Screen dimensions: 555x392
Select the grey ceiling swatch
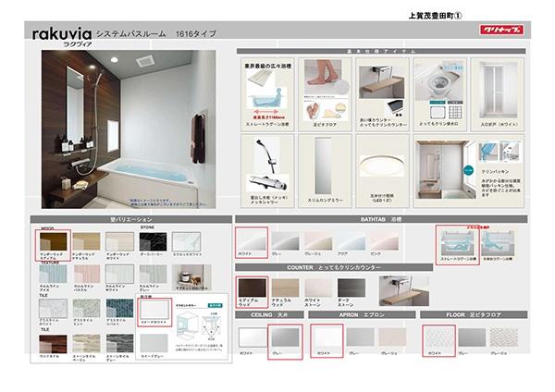(x=285, y=337)
